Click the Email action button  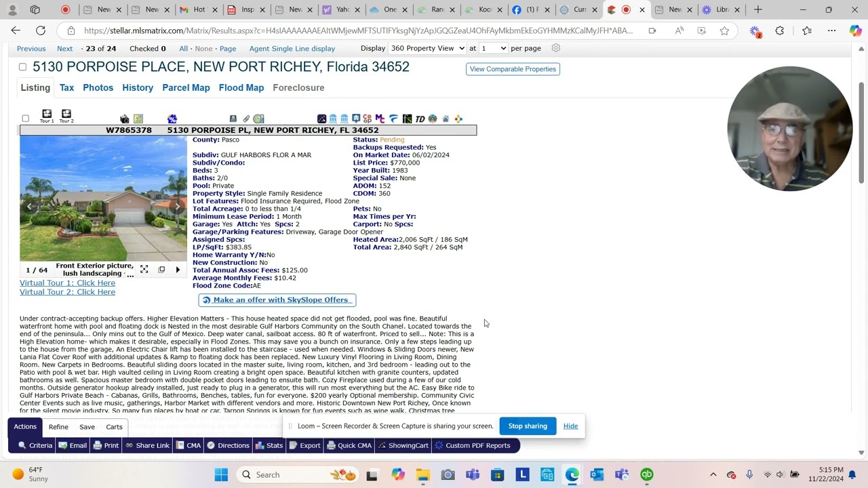(x=73, y=445)
